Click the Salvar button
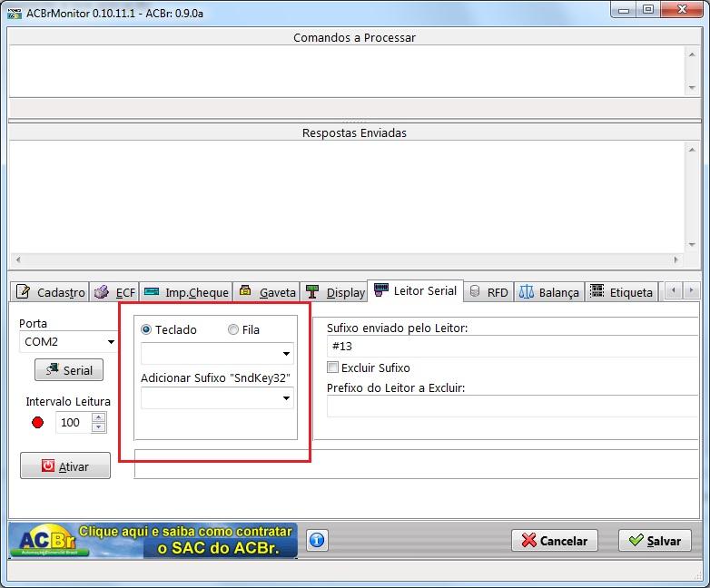This screenshot has width=710, height=588. click(655, 541)
